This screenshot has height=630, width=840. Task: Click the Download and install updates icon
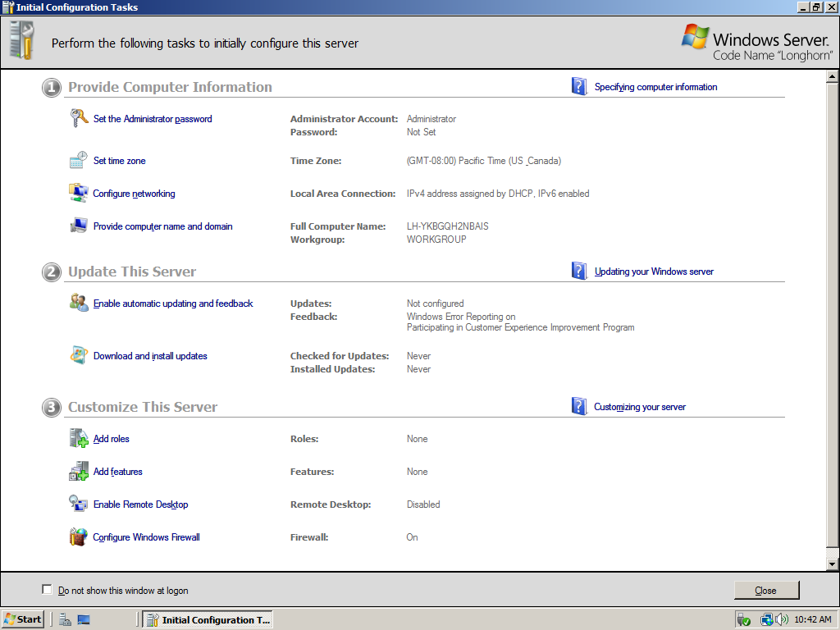point(78,356)
